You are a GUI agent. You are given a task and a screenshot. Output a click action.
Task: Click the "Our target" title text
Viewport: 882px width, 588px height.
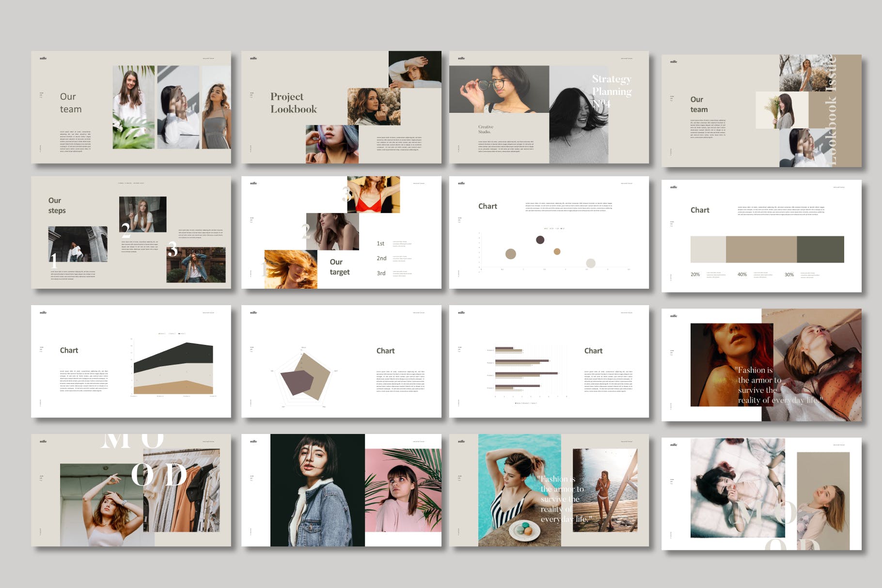pyautogui.click(x=339, y=267)
